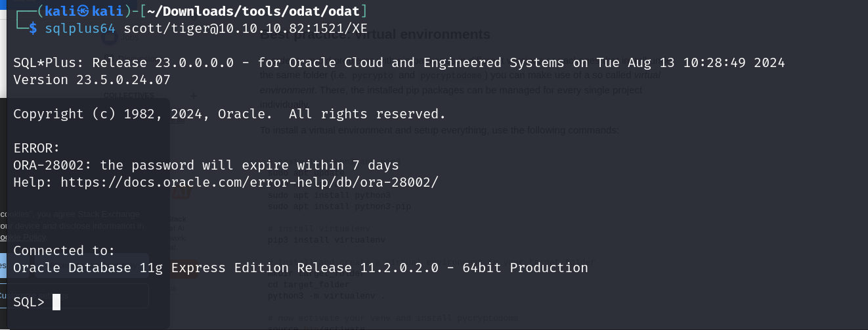
Task: Click the cursor at the SQL> prompt
Action: (56, 302)
